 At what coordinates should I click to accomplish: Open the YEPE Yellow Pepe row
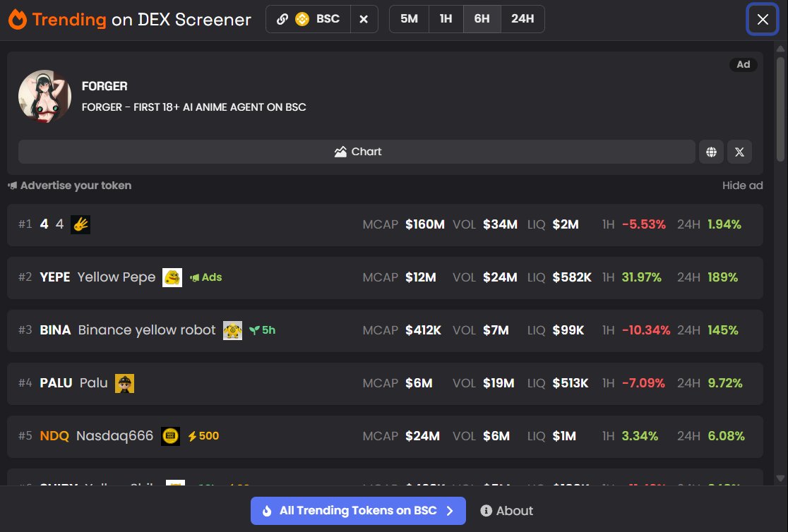tap(385, 278)
